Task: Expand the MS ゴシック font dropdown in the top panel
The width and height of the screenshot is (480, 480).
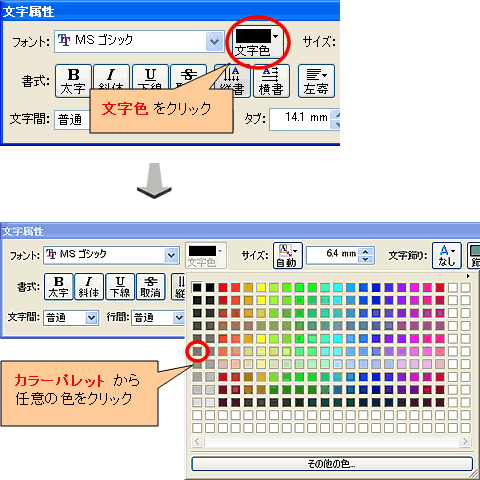Action: [214, 42]
